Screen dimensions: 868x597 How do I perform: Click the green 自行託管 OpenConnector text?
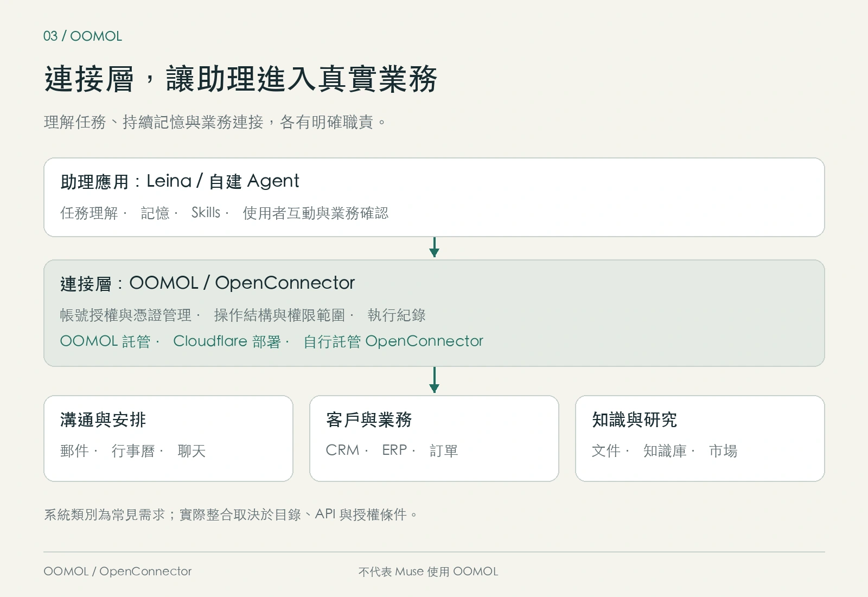(393, 341)
